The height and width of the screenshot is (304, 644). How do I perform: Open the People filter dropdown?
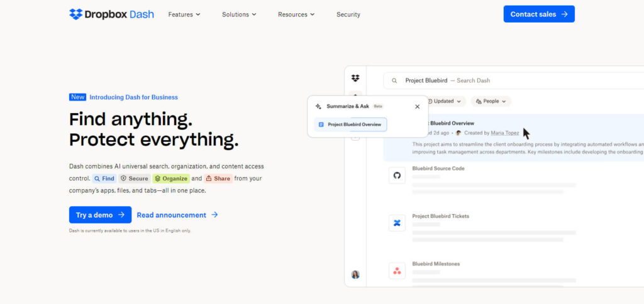pyautogui.click(x=491, y=101)
